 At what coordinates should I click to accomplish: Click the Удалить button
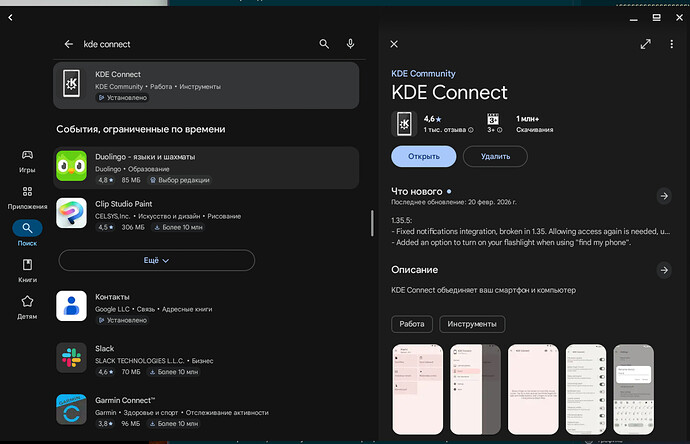495,157
